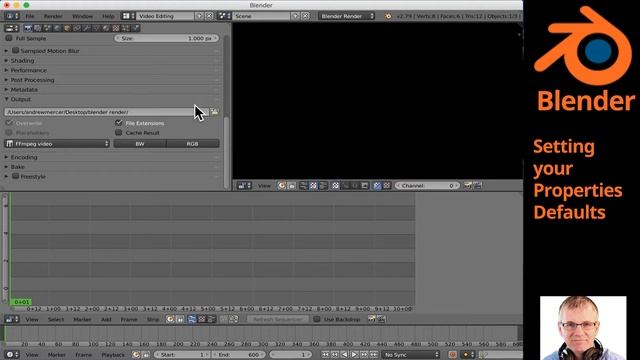The height and width of the screenshot is (360, 640).
Task: Enable the Cache Result checkbox
Action: coord(119,133)
